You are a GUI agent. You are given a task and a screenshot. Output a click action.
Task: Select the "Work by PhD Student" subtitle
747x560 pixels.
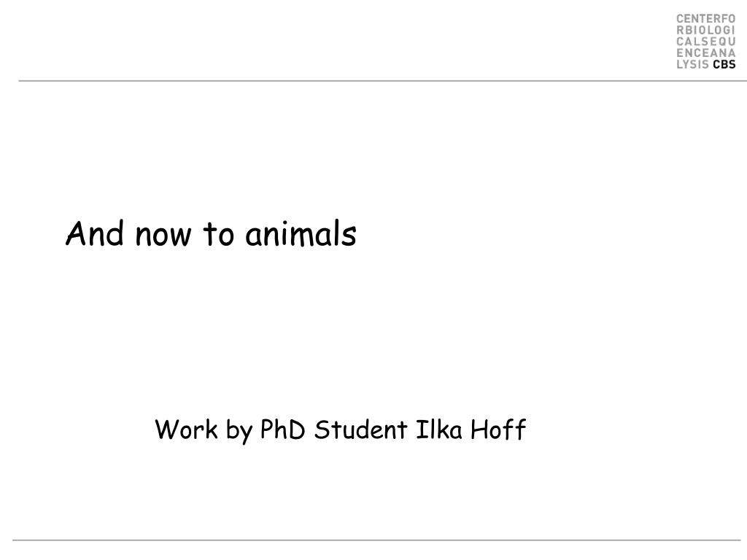coord(281,430)
